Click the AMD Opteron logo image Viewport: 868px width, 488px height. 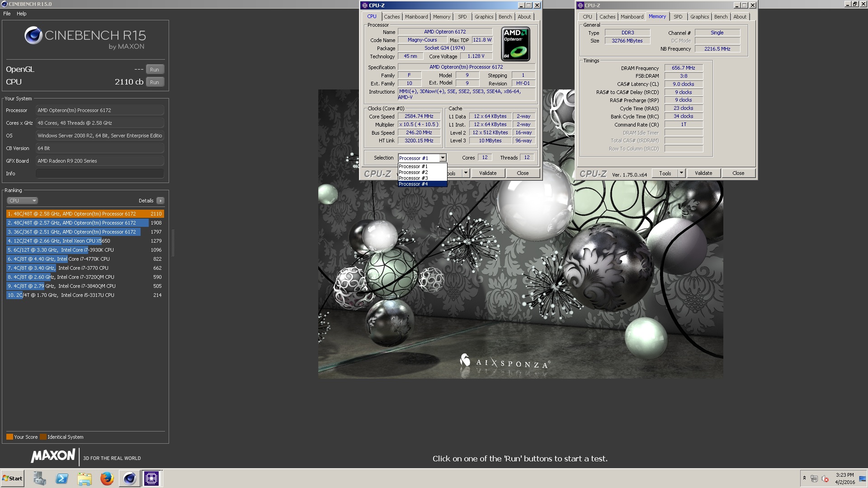click(x=515, y=44)
